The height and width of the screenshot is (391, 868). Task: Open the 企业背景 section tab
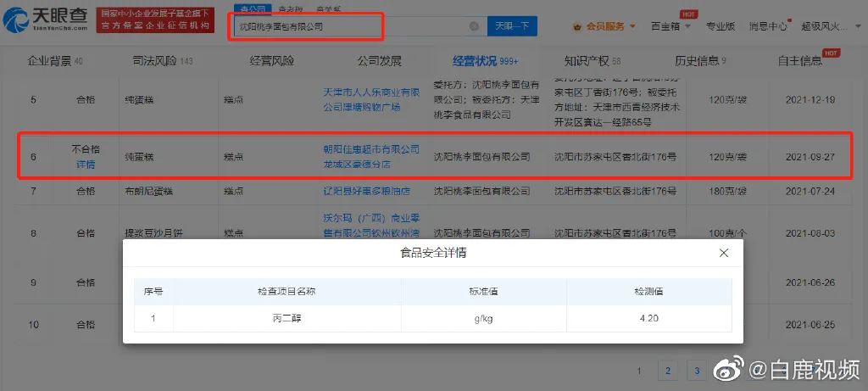coord(55,61)
